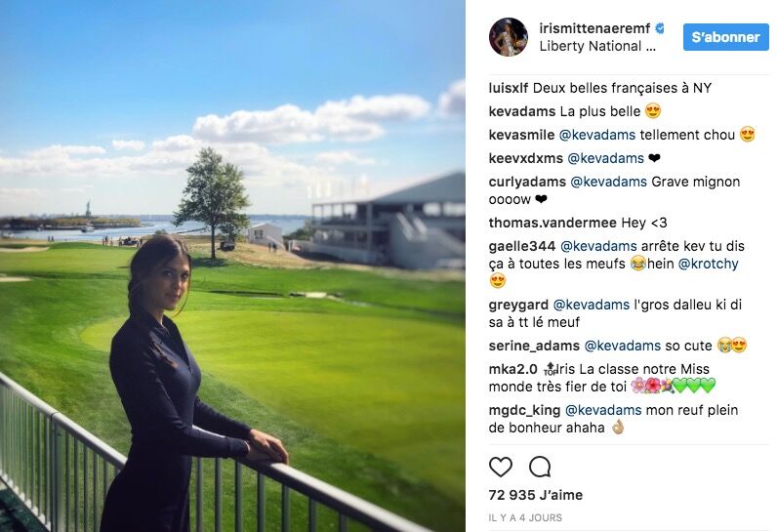Open the curlyadams commenter profile
Image resolution: width=777 pixels, height=532 pixels.
[x=527, y=182]
